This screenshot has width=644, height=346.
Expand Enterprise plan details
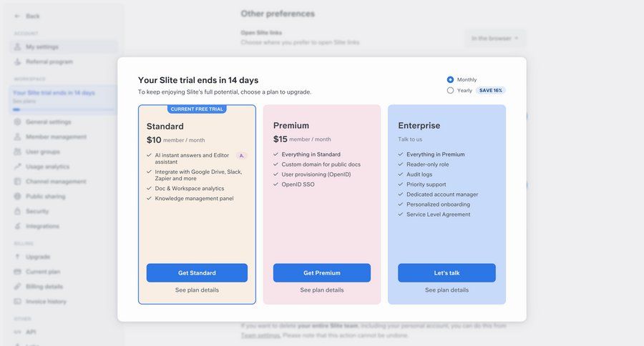(x=447, y=290)
